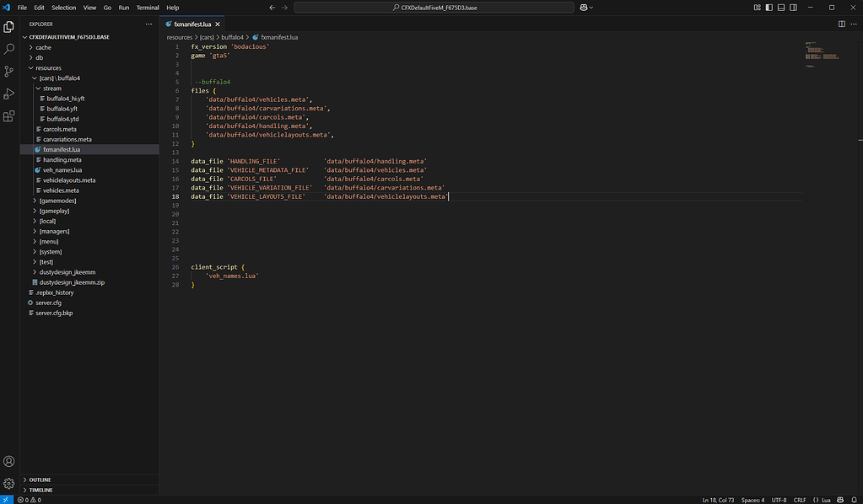Open the Terminal menu
Screen dimensions: 863x504
(148, 8)
